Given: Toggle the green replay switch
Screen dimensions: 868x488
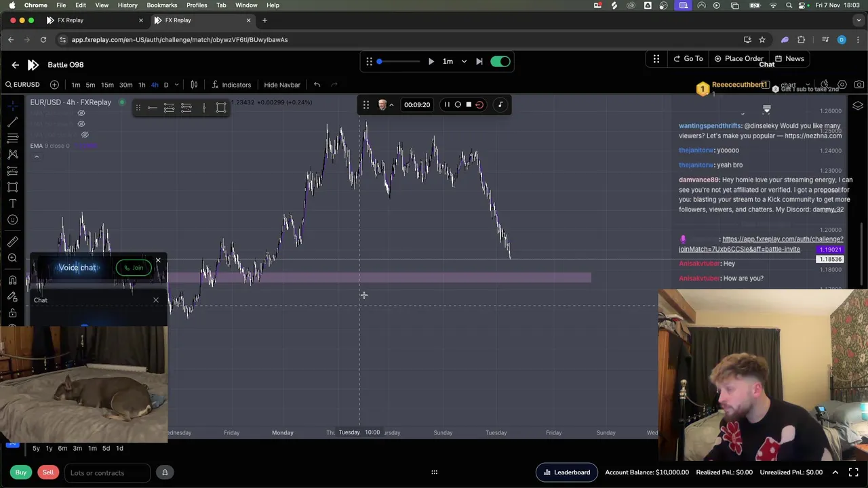Looking at the screenshot, I should click(x=500, y=62).
